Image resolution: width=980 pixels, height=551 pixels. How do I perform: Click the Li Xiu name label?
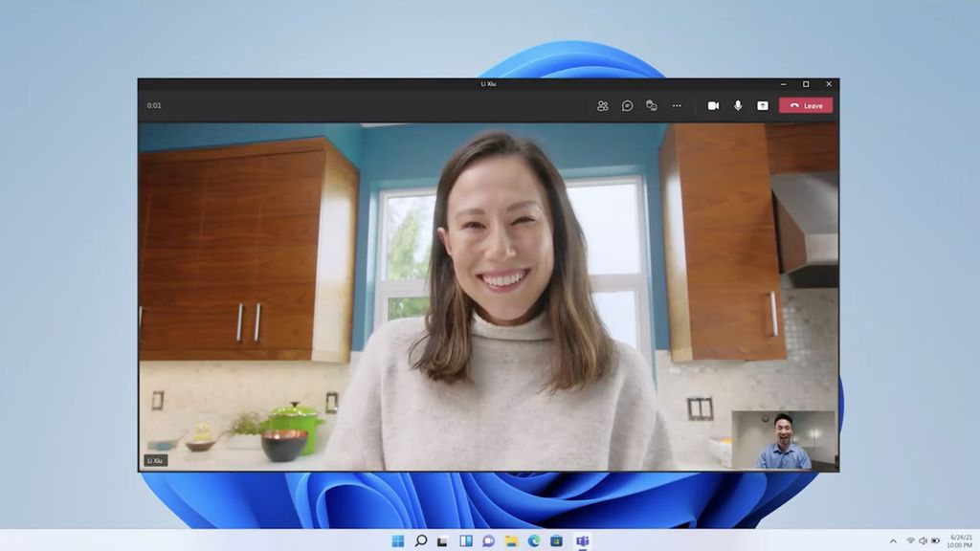pos(156,460)
